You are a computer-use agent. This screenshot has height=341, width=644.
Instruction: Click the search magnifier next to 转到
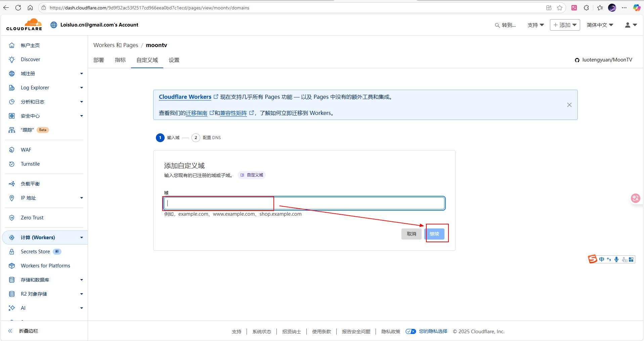tap(497, 25)
